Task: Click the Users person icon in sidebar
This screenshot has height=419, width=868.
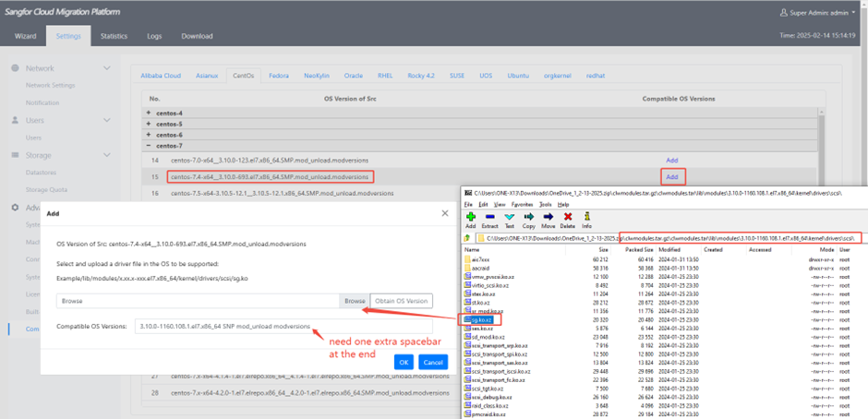Action: click(x=15, y=120)
